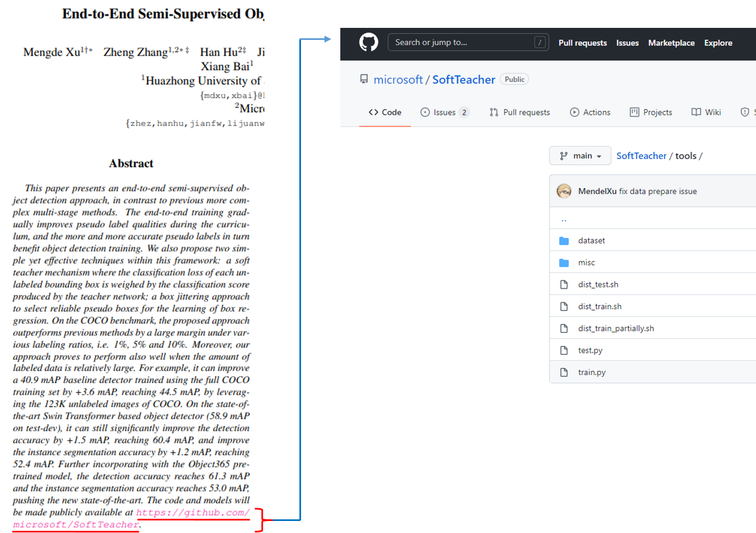Click the GitHub Octocat logo
The image size is (756, 533).
pyautogui.click(x=369, y=42)
